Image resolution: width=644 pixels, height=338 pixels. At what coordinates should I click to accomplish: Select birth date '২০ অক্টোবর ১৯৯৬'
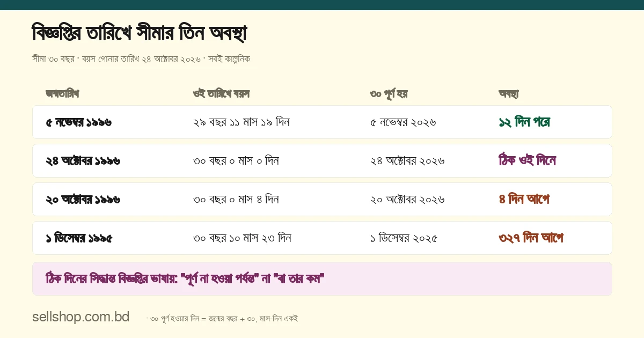(83, 200)
